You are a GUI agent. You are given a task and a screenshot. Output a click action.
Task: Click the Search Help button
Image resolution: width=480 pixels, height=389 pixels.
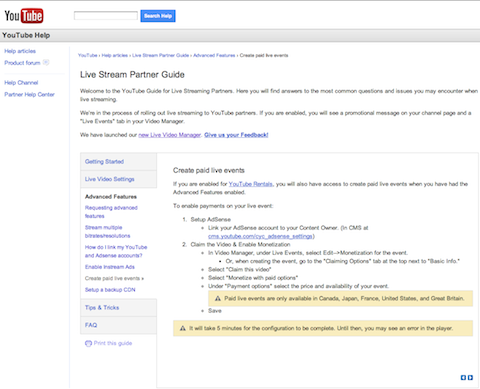(158, 16)
